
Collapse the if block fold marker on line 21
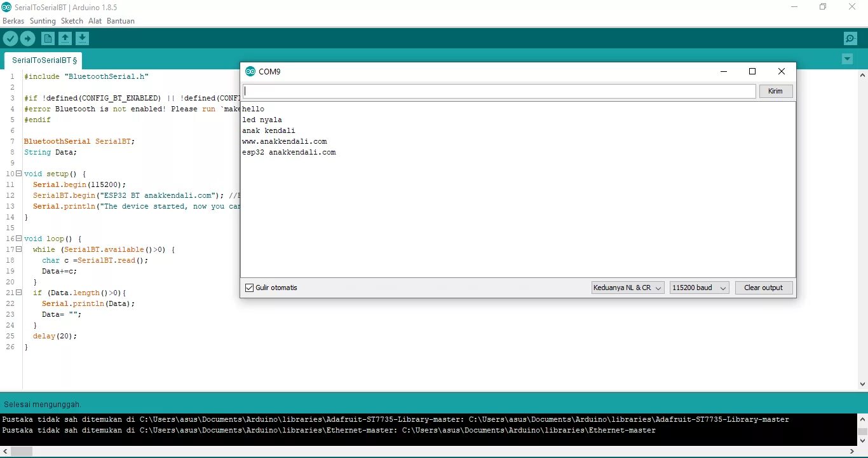click(x=18, y=293)
